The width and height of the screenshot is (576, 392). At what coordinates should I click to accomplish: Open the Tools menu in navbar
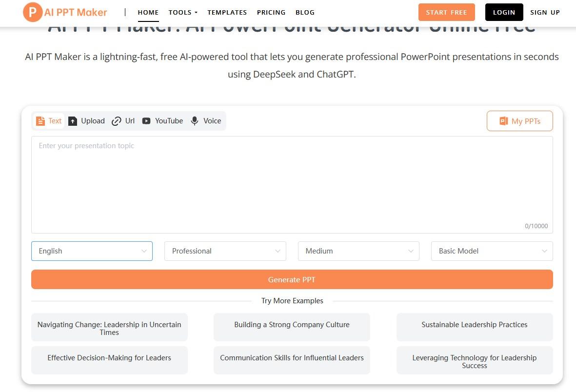click(183, 12)
